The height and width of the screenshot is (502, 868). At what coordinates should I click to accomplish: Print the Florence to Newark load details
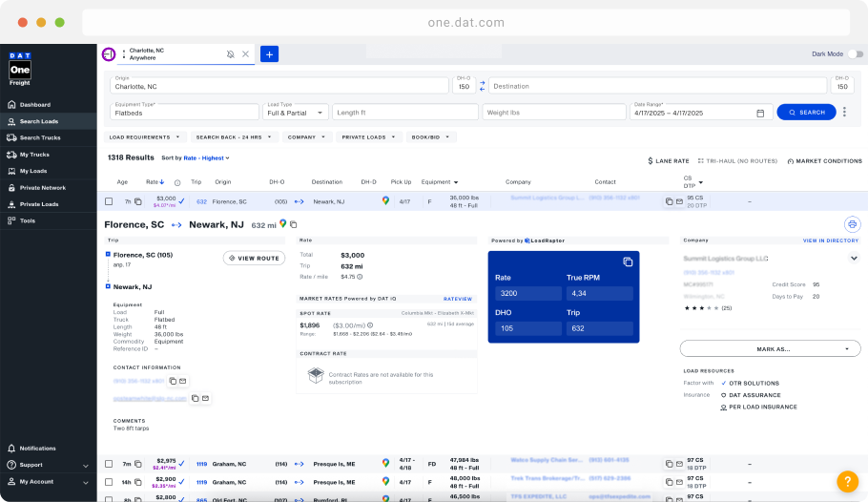tap(852, 224)
